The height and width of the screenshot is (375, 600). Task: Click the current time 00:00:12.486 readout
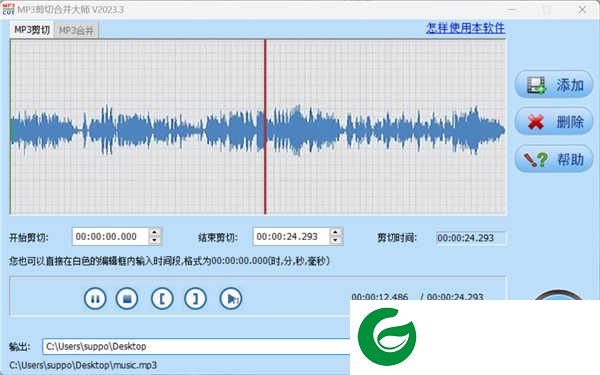tap(380, 297)
